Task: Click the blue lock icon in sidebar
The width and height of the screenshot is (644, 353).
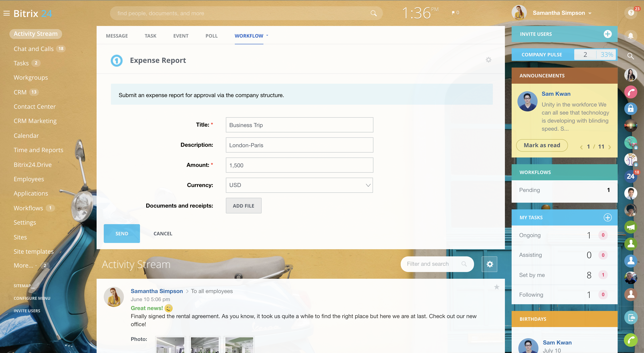Action: click(631, 108)
